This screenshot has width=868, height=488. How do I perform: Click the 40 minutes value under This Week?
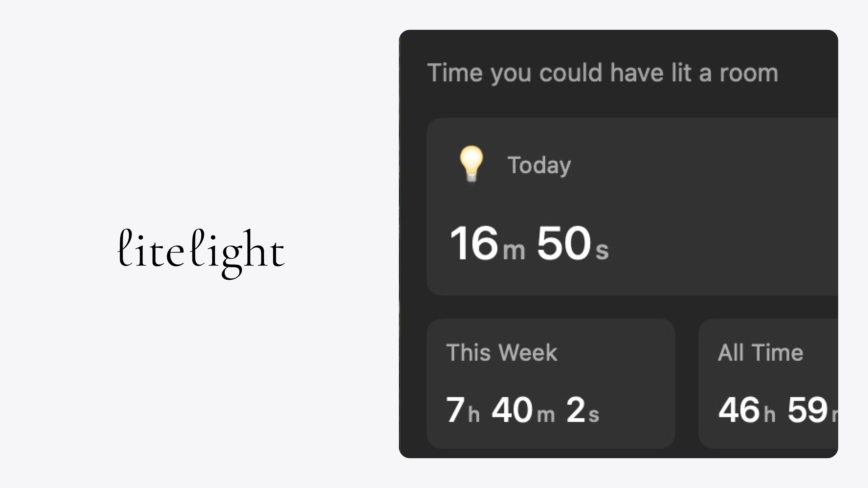[x=512, y=410]
